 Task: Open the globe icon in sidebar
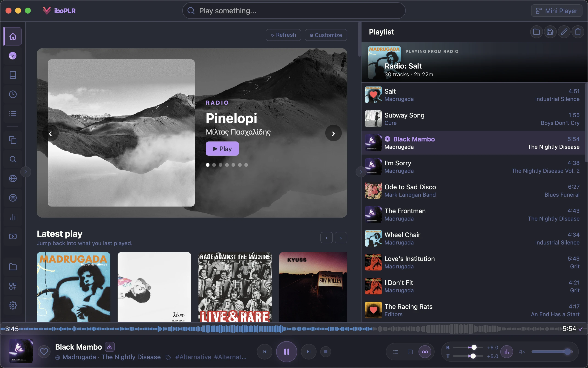[13, 179]
